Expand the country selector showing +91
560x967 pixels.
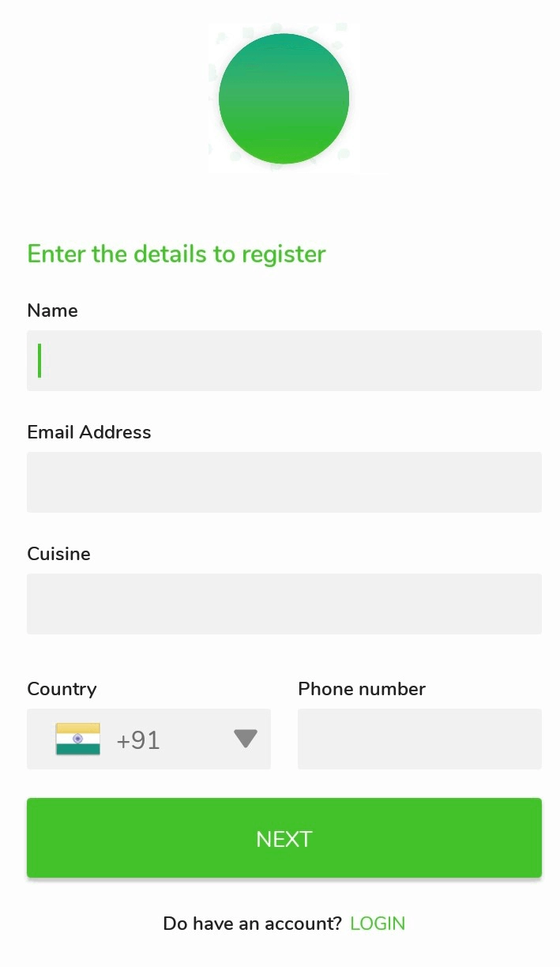pyautogui.click(x=148, y=739)
